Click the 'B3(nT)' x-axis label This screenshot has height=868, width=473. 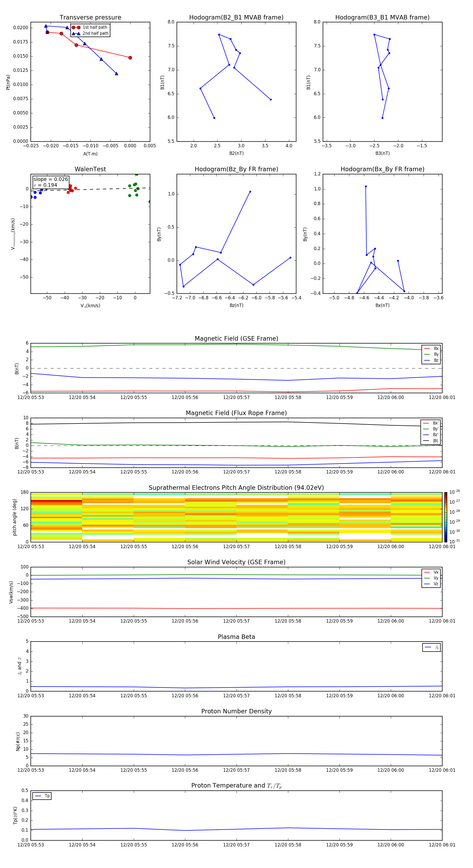click(x=382, y=153)
